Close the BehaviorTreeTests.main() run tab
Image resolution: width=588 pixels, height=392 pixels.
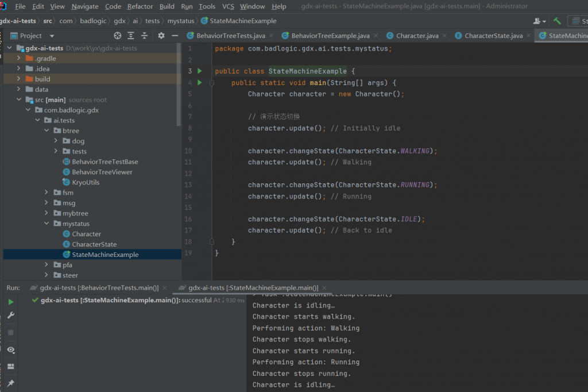[x=165, y=288]
